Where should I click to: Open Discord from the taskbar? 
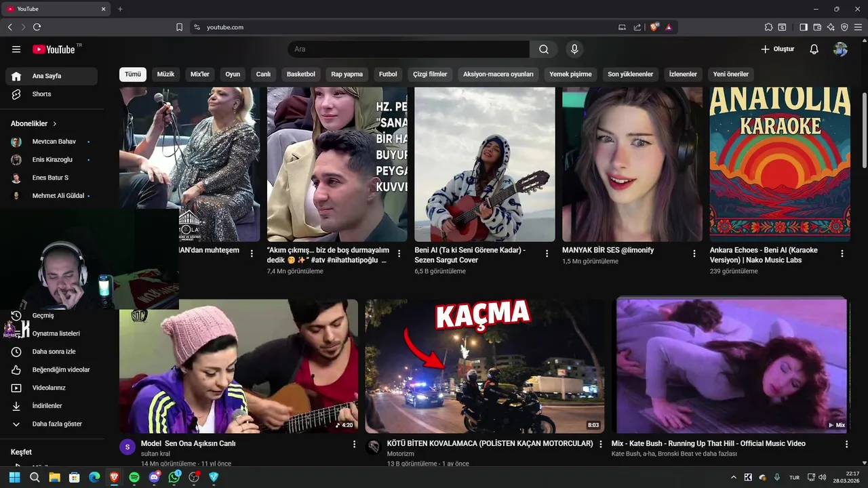[x=155, y=477]
